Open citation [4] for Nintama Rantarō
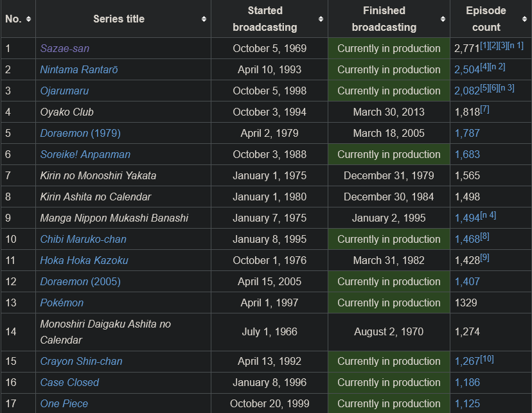The width and height of the screenshot is (532, 413). [485, 67]
